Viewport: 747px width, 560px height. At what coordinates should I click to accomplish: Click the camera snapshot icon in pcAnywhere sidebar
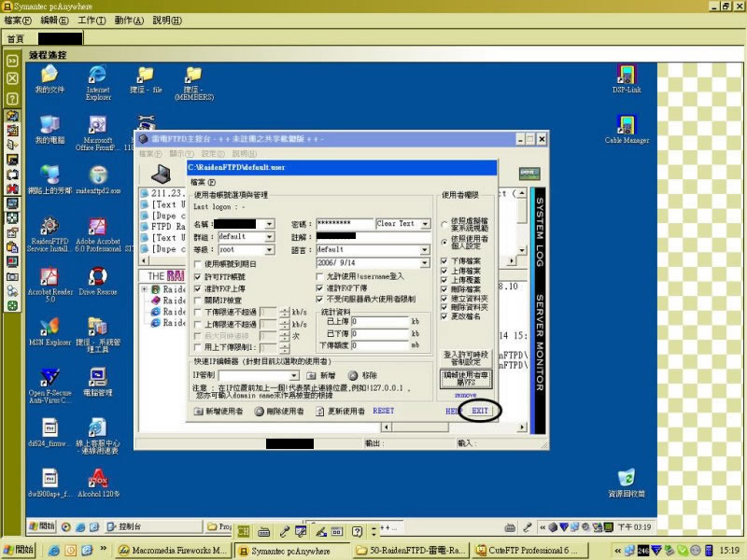coord(12,276)
